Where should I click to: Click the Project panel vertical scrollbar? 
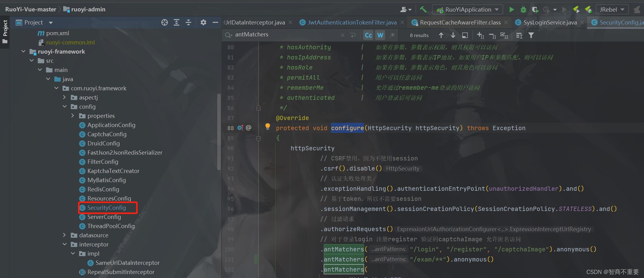coord(218,132)
